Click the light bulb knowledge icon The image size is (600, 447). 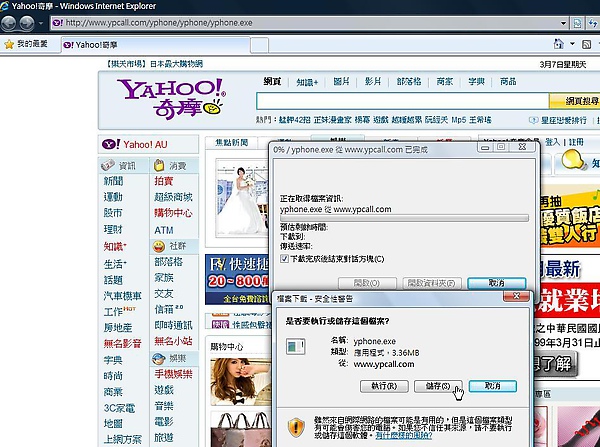[573, 160]
